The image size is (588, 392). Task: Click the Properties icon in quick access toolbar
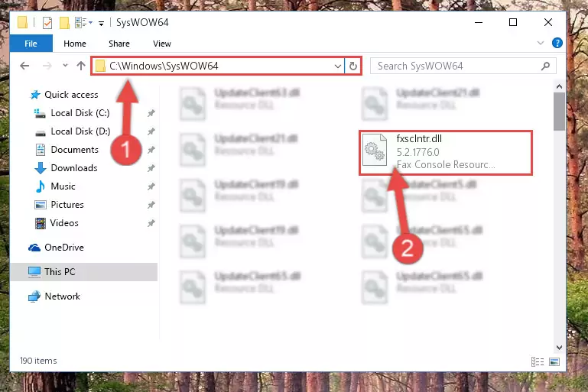point(47,23)
